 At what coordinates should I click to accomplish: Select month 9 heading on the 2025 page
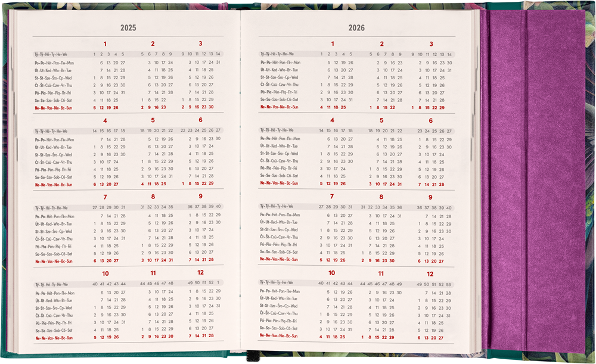200,197
